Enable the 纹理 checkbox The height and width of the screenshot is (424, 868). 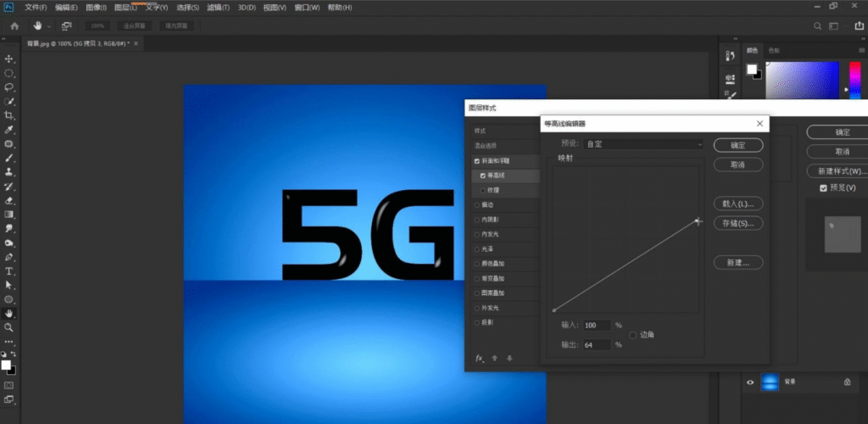[x=482, y=191]
